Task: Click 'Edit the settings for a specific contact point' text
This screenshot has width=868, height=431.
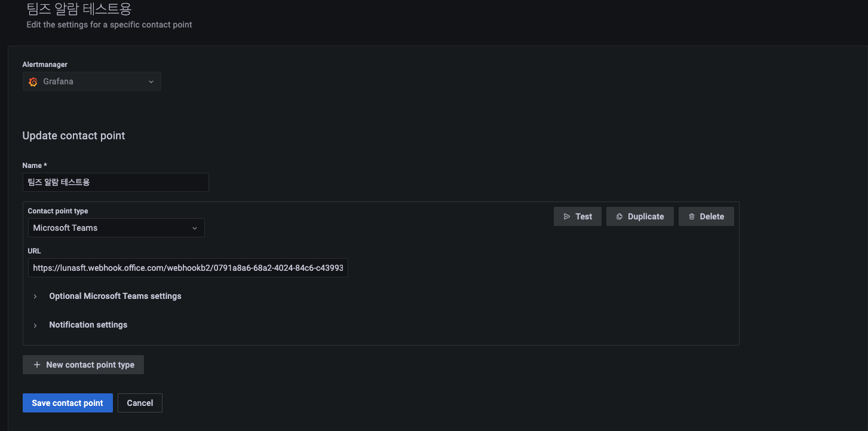Action: 109,25
